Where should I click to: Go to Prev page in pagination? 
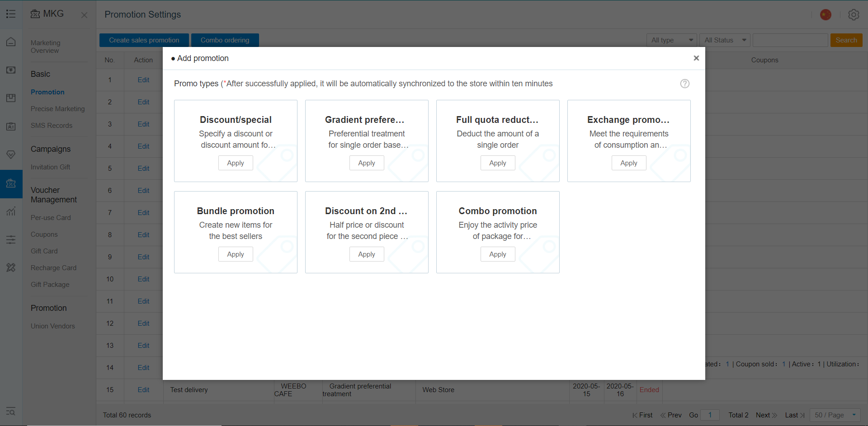coord(671,415)
